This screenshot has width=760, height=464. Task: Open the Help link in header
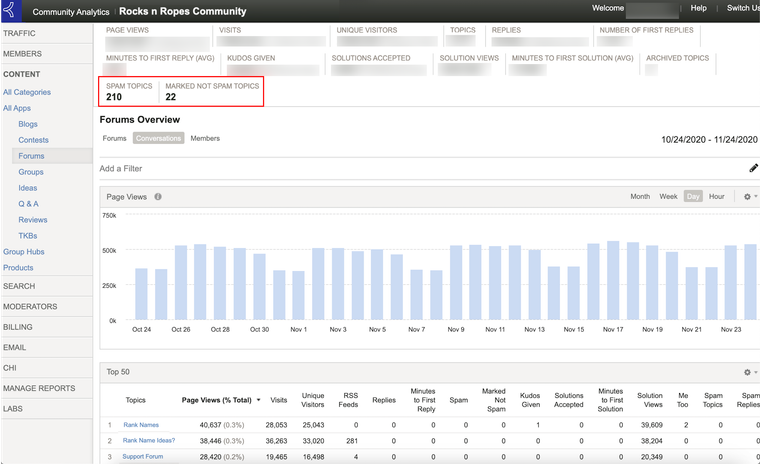[698, 8]
